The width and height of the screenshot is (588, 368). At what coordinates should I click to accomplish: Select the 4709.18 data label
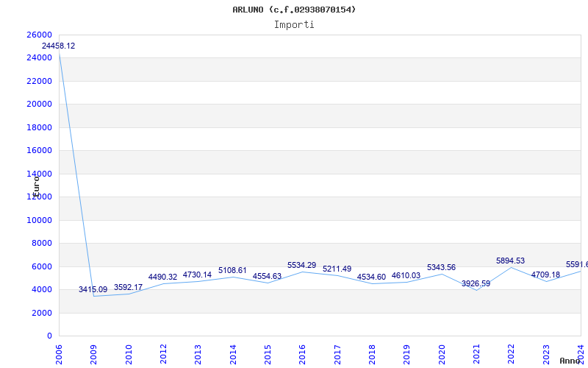[x=545, y=275]
